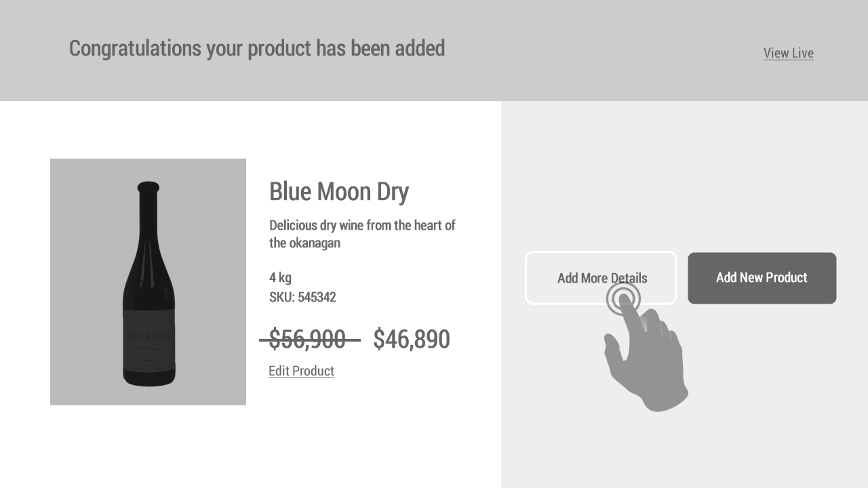Click the product description about dry wine

coord(362,234)
